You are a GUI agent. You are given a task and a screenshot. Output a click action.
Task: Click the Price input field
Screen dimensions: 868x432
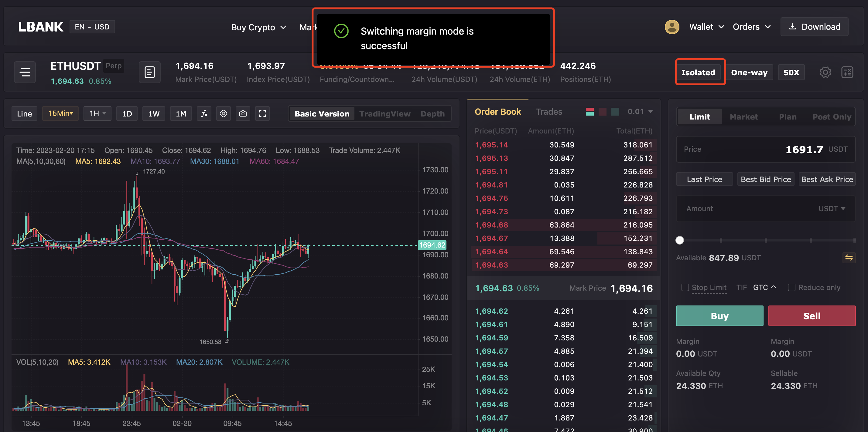click(x=766, y=149)
